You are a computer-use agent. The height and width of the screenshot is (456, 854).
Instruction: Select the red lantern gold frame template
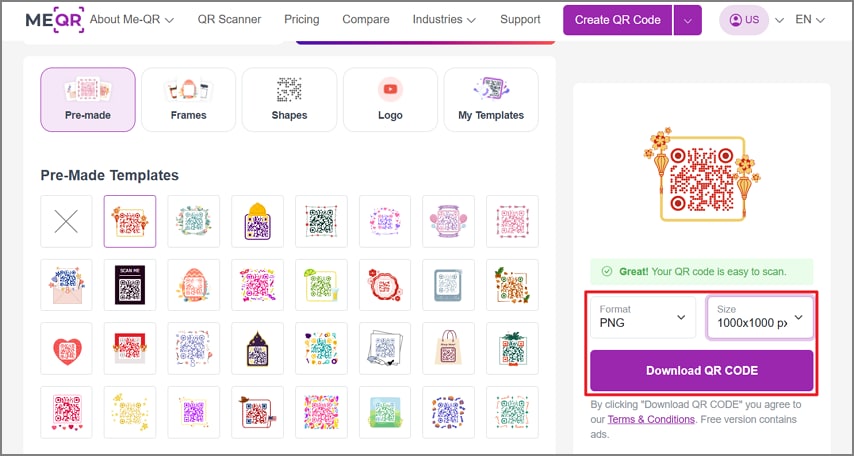[x=130, y=221]
